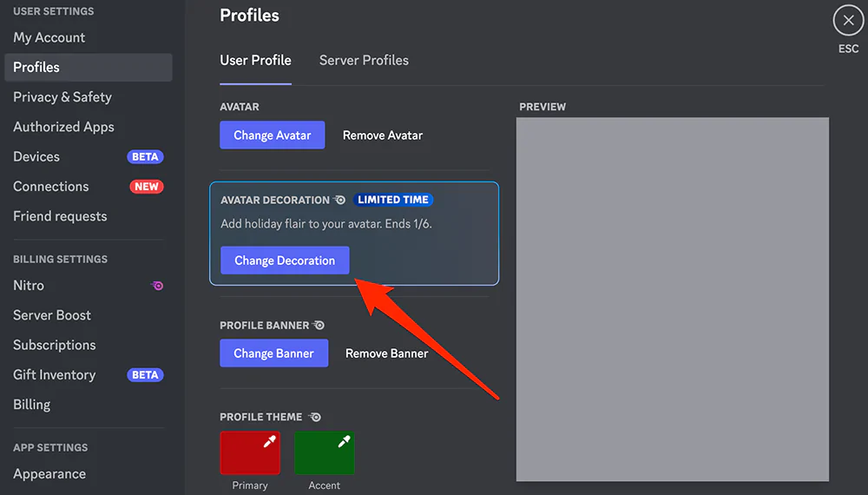Switch to the User Profile tab
The height and width of the screenshot is (495, 868).
[x=255, y=60]
